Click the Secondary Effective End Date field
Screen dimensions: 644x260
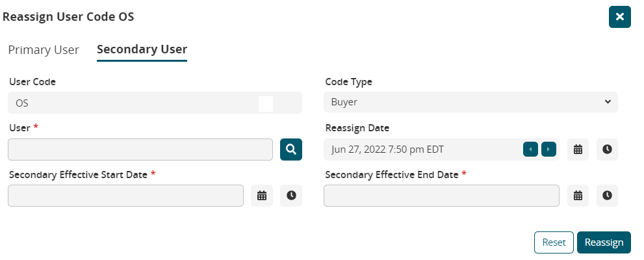(441, 195)
